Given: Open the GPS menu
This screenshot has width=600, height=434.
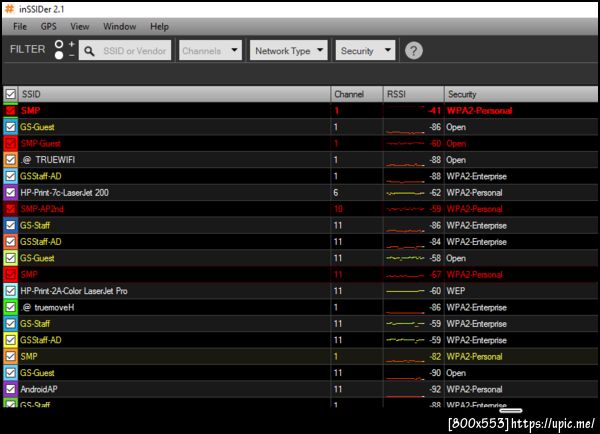Looking at the screenshot, I should point(49,26).
